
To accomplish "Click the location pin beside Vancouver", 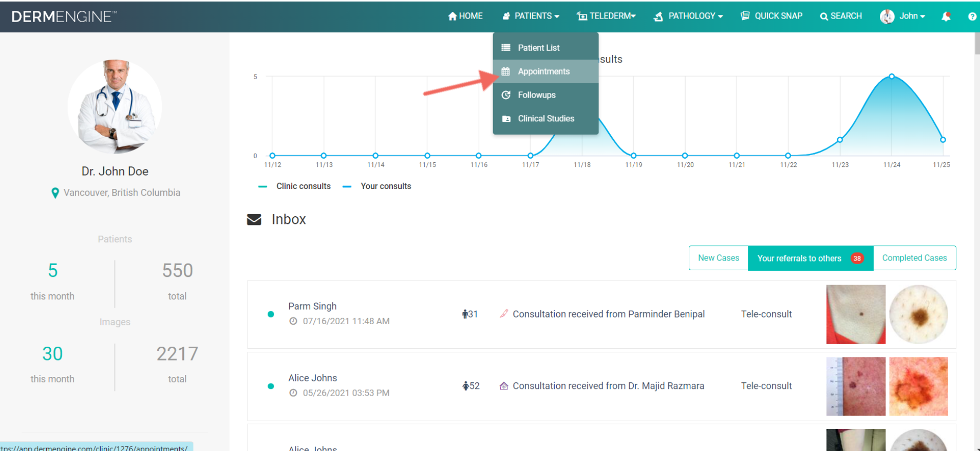I will 55,193.
